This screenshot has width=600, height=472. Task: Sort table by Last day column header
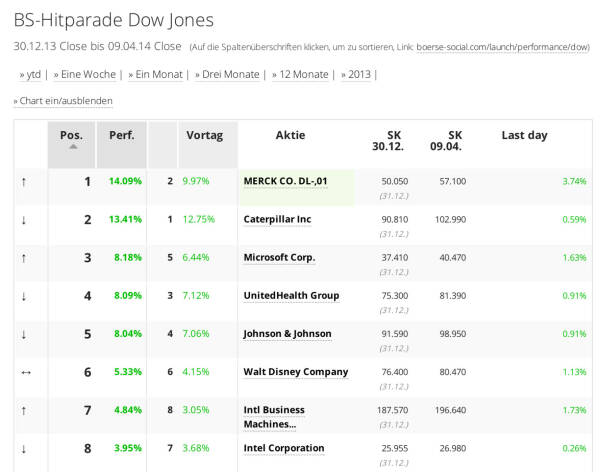(524, 135)
